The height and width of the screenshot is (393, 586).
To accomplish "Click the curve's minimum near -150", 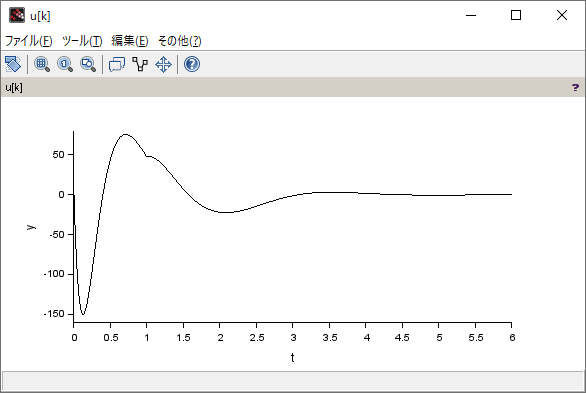I will (x=83, y=315).
